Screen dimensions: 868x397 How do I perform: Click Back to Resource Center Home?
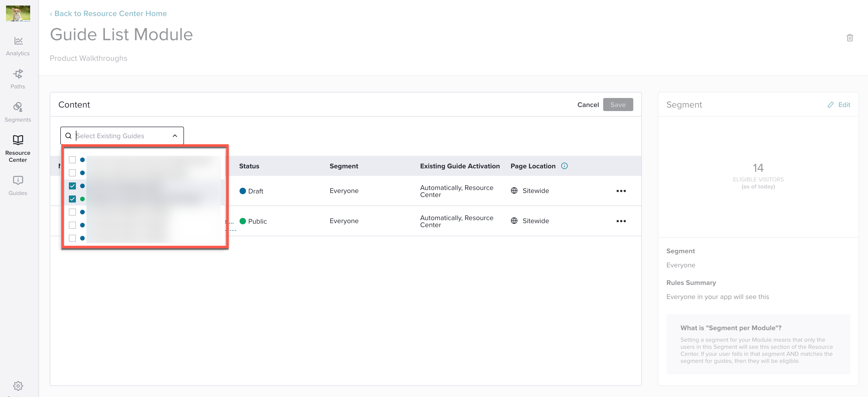tap(108, 14)
